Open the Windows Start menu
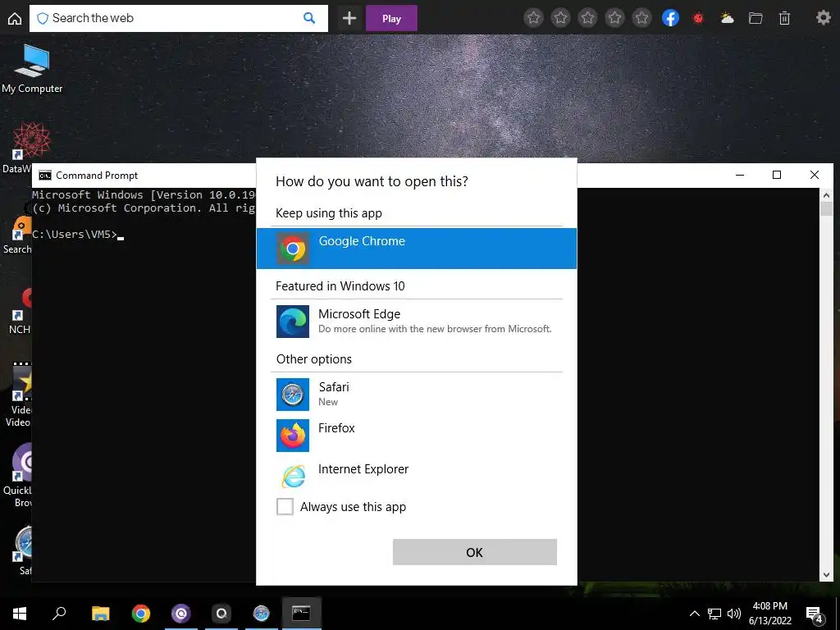Image resolution: width=840 pixels, height=630 pixels. click(x=20, y=614)
